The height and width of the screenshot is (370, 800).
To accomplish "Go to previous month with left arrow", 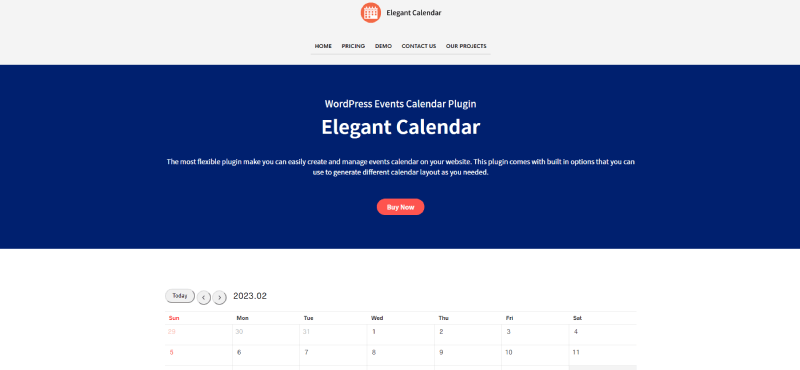I will [204, 298].
